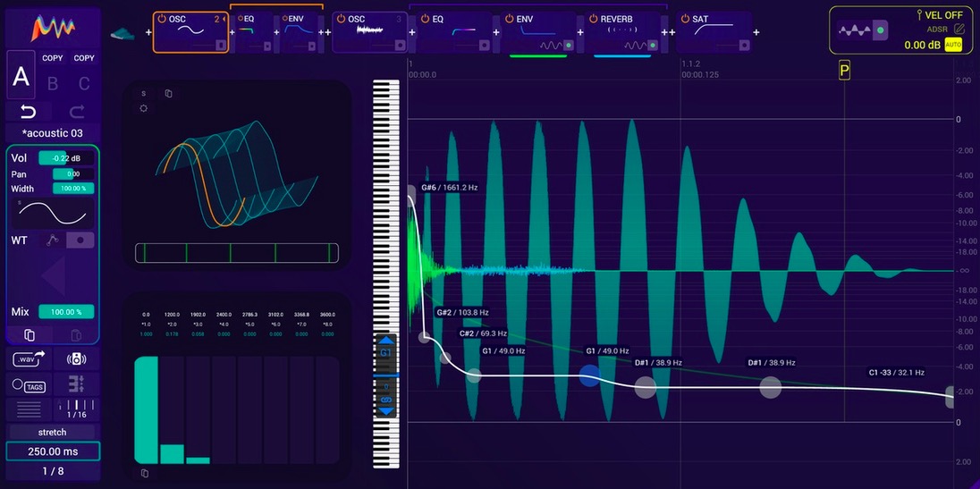
Task: Paste oscillator settings in left panel
Action: (76, 334)
